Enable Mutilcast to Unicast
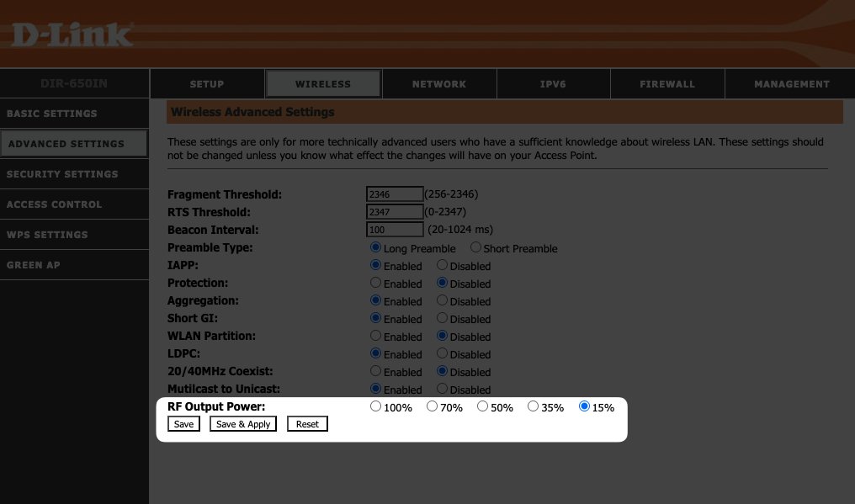 click(x=375, y=389)
